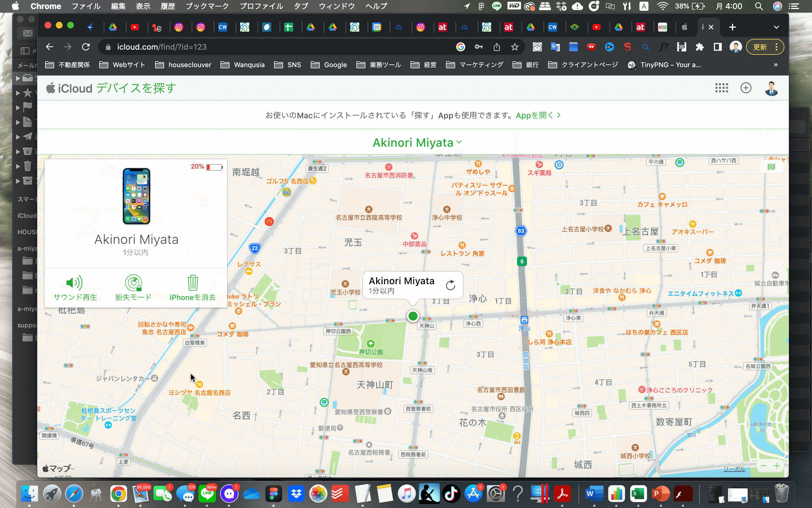
Task: Click the リーガル link on map
Action: click(x=734, y=469)
